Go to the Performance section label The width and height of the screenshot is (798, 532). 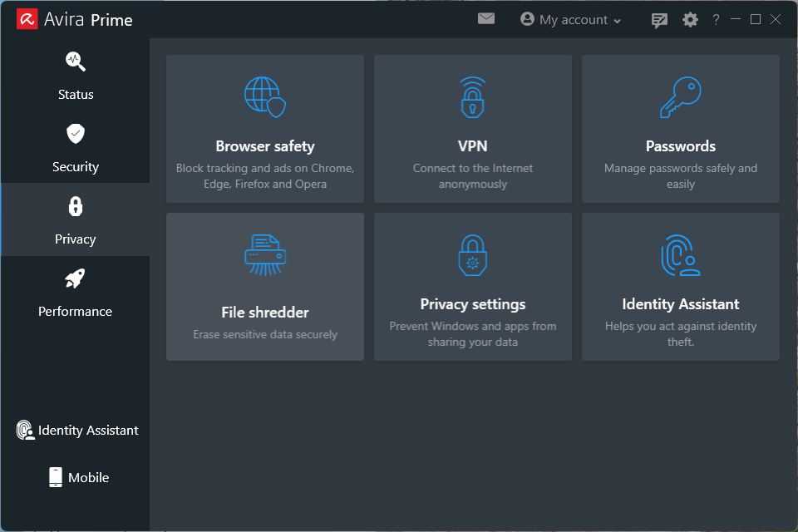click(x=75, y=312)
